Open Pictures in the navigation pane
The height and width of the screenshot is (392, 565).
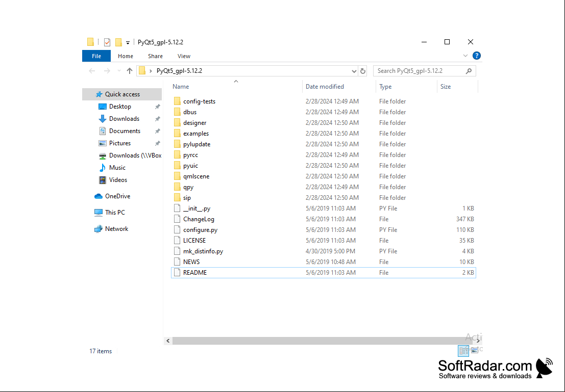(x=119, y=143)
